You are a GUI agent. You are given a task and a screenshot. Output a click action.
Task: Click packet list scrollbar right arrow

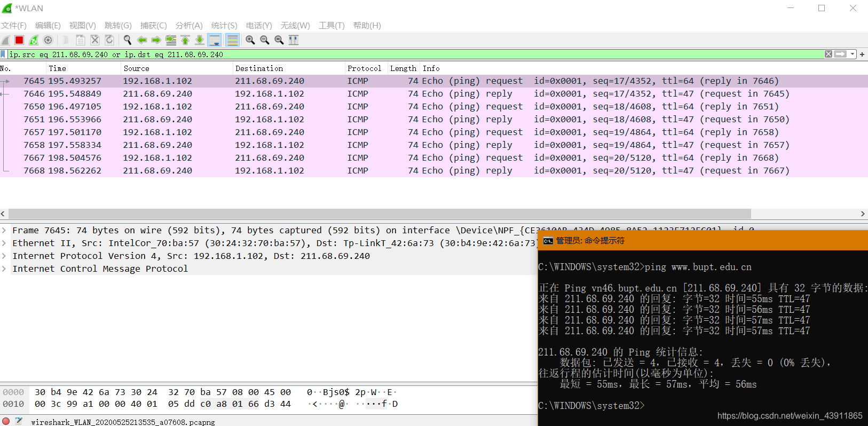(x=863, y=214)
